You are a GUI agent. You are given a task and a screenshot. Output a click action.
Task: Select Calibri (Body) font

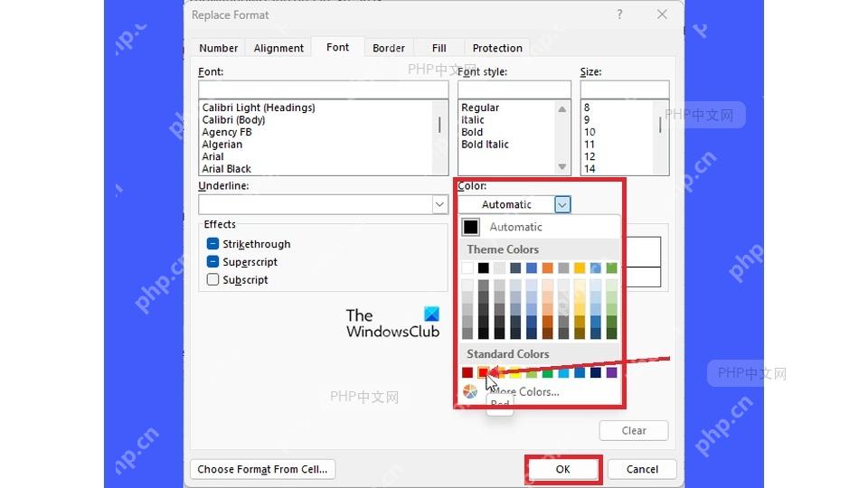pos(233,119)
